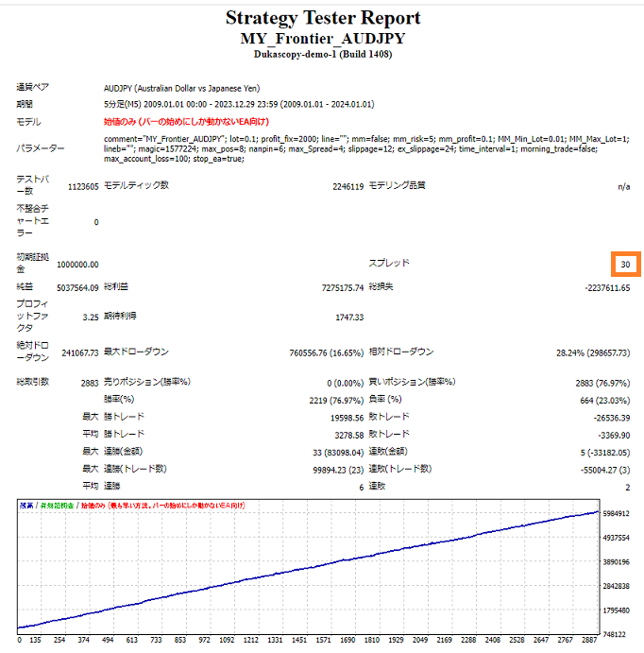This screenshot has height=653, width=644.
Task: Click consecutive wins value '33 (83098.04)'
Action: 338,453
